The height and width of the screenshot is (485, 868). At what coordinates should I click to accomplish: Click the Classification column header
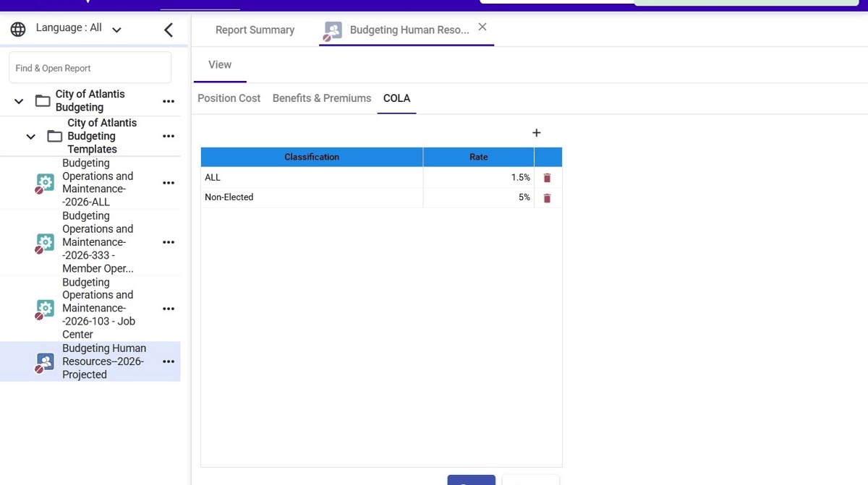point(312,157)
